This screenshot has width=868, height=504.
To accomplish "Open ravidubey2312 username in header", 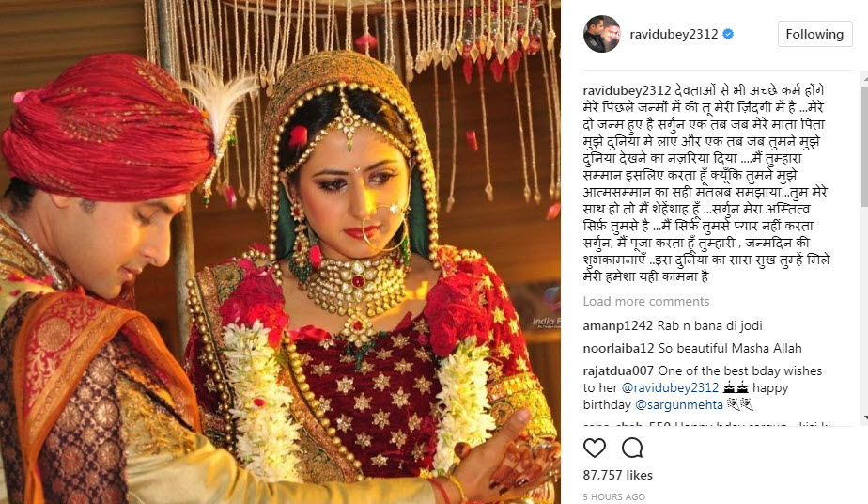I will pyautogui.click(x=674, y=34).
